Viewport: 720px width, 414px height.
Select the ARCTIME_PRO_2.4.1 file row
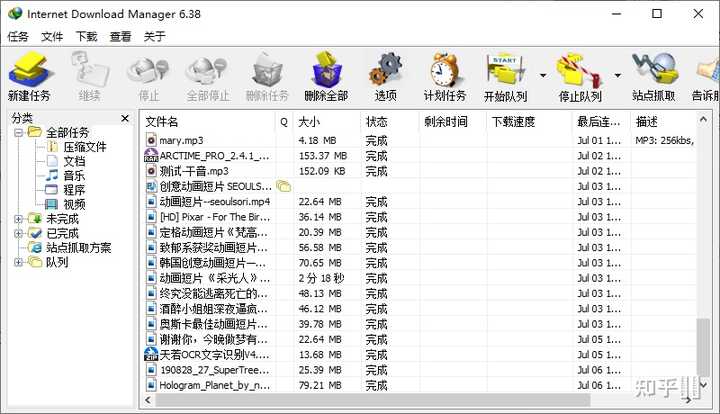420,156
